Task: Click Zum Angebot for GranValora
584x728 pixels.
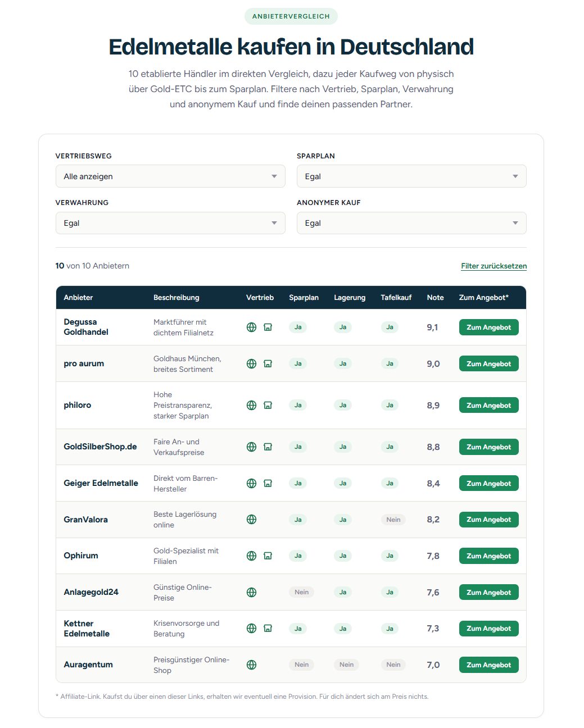Action: tap(488, 519)
